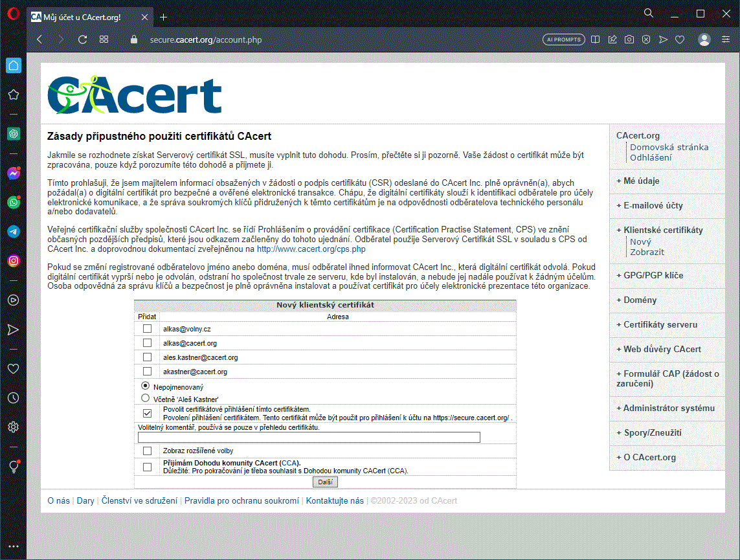The height and width of the screenshot is (560, 740).
Task: Take a snapshot with camera icon
Action: (629, 39)
